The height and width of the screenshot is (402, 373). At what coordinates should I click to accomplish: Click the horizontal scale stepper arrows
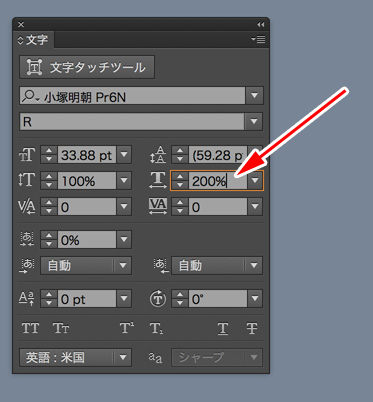180,180
